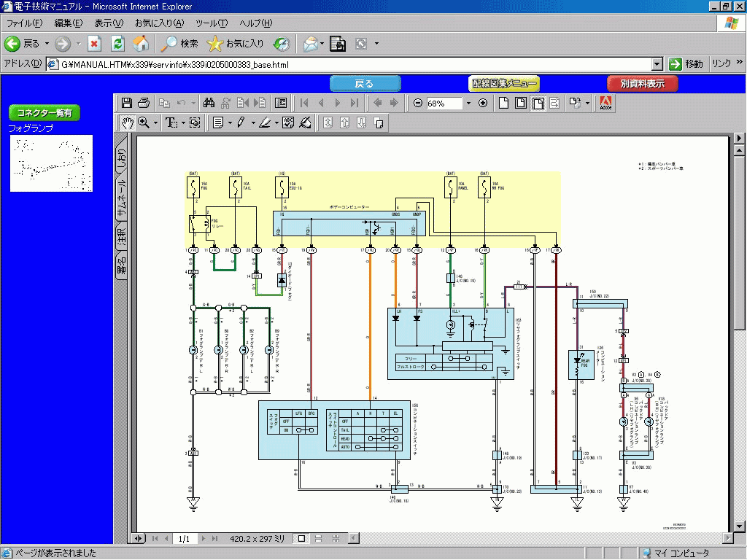Click the Save a Copy floppy disk icon
Screen dimensions: 747x560
(127, 103)
